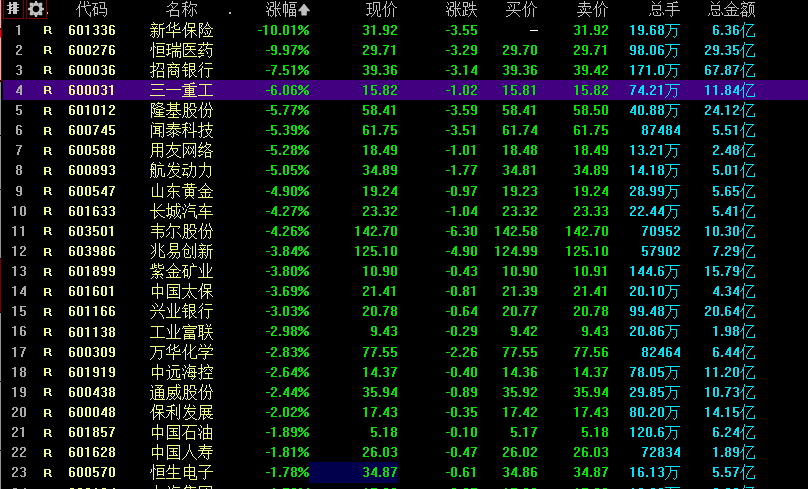Select stock name 用友网络
The width and height of the screenshot is (808, 489).
pos(181,151)
